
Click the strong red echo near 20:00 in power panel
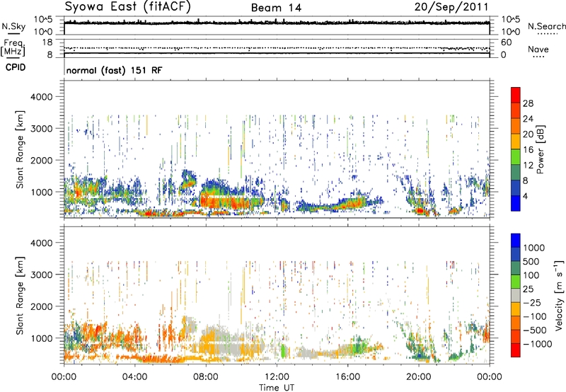[420, 210]
